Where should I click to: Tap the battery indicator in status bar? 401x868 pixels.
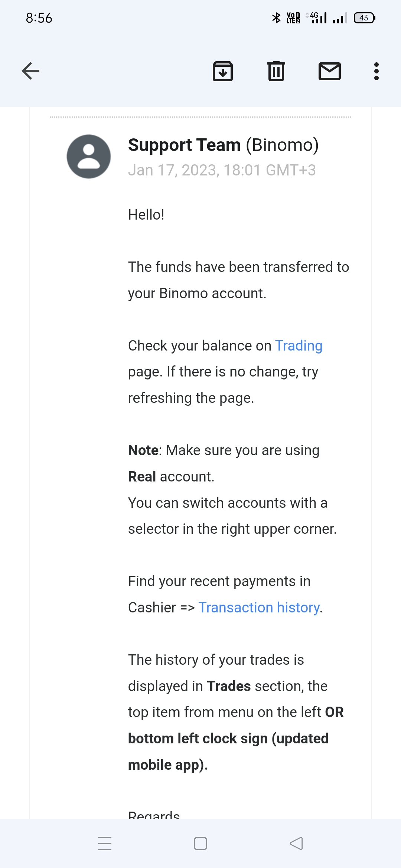(x=365, y=18)
